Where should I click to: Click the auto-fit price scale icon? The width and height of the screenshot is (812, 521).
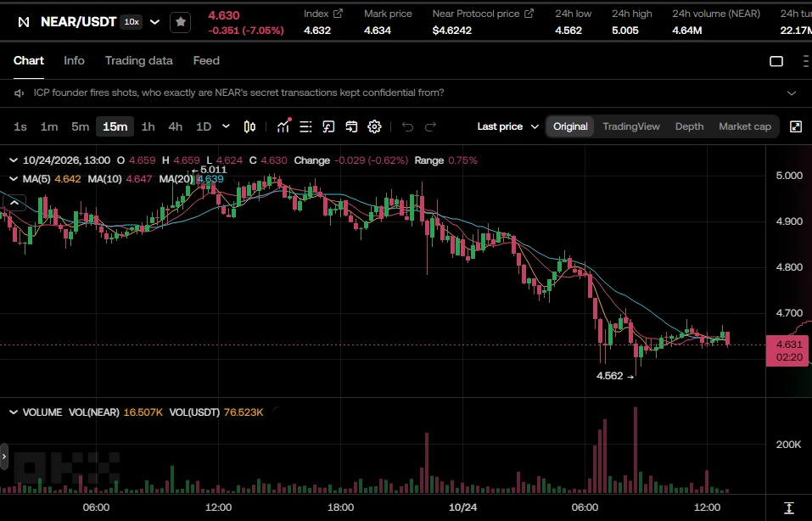(x=789, y=507)
